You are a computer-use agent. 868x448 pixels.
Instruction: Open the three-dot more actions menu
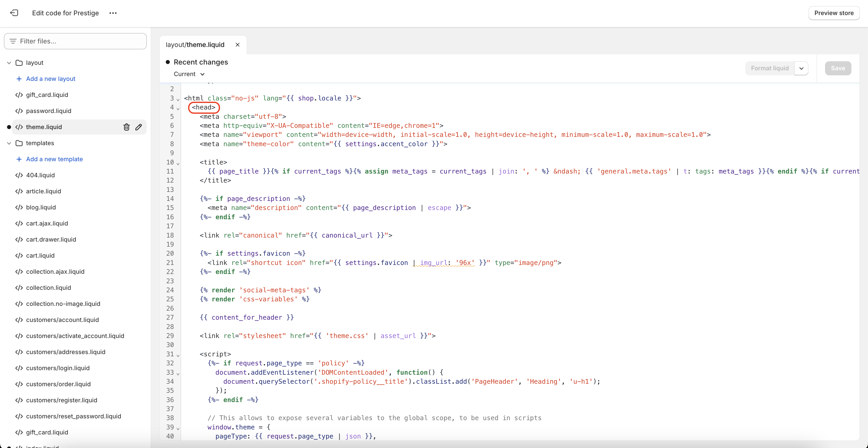(113, 13)
